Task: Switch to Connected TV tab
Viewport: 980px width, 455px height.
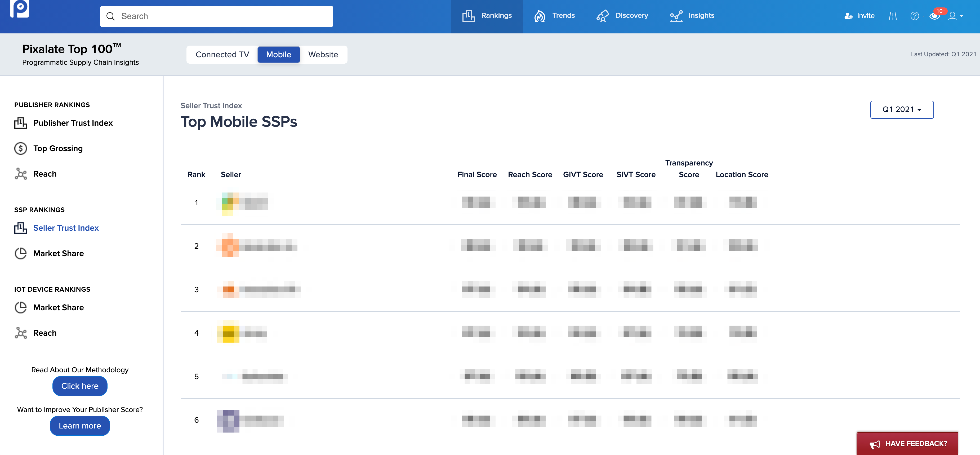Action: point(222,54)
